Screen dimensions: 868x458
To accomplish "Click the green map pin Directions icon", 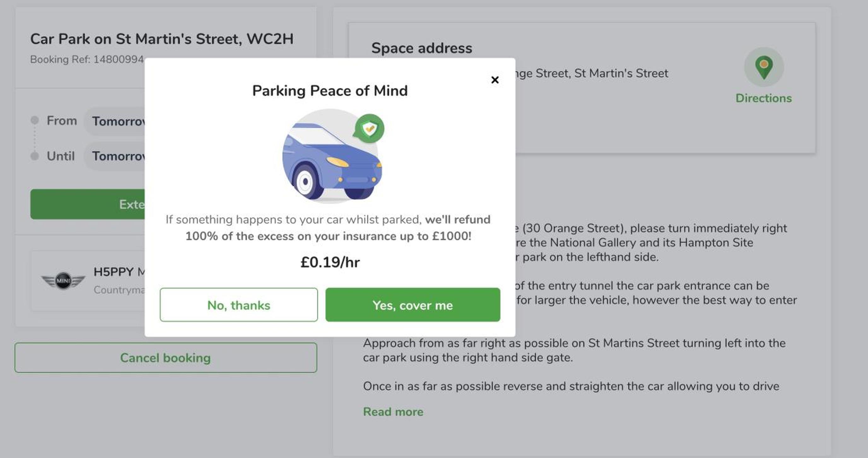I will click(764, 67).
